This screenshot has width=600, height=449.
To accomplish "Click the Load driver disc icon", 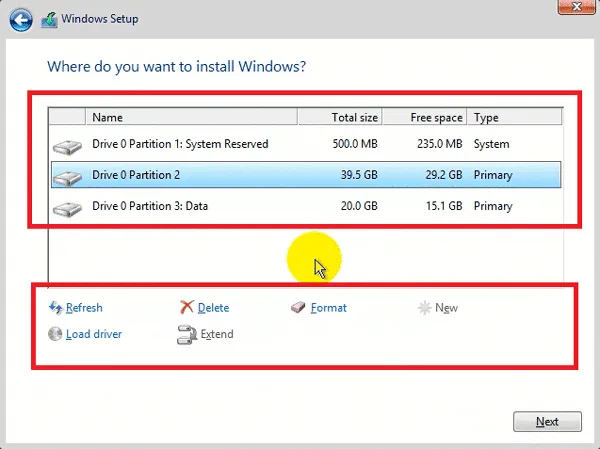I will tap(55, 334).
